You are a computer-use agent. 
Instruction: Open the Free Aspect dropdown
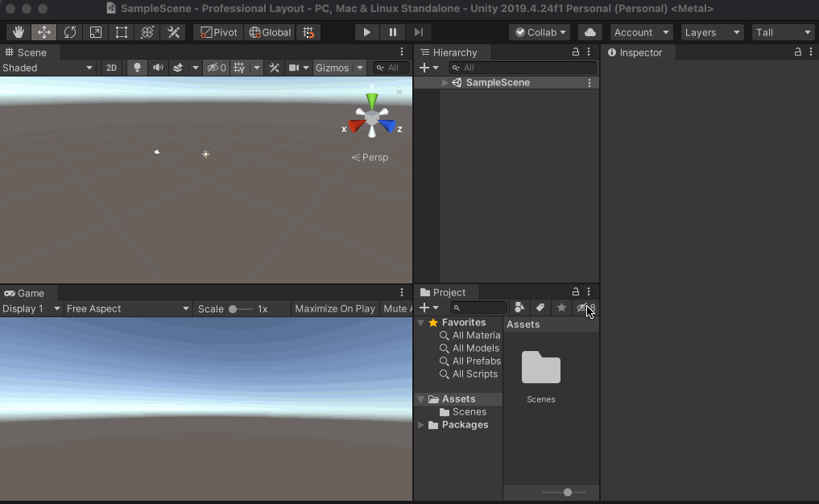pos(128,308)
